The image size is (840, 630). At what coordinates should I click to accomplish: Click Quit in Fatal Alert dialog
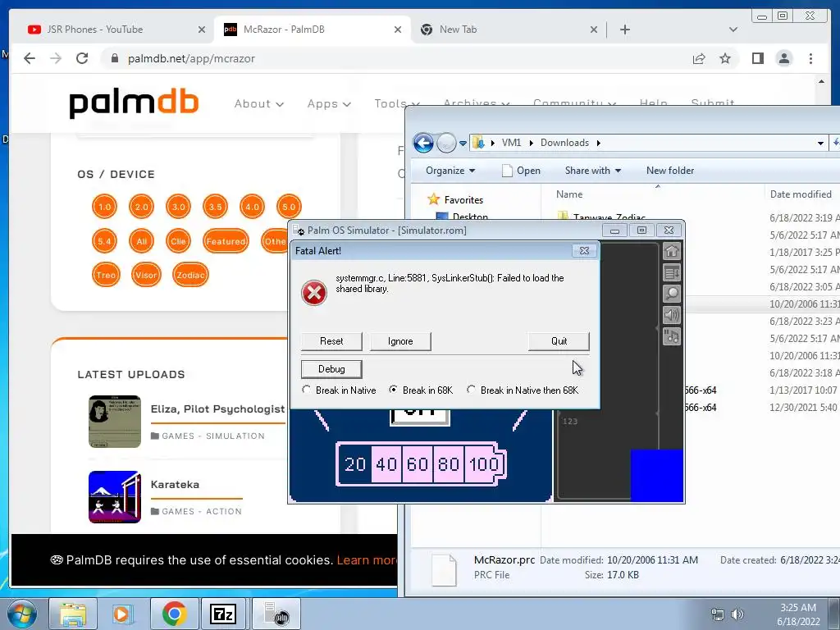(559, 341)
